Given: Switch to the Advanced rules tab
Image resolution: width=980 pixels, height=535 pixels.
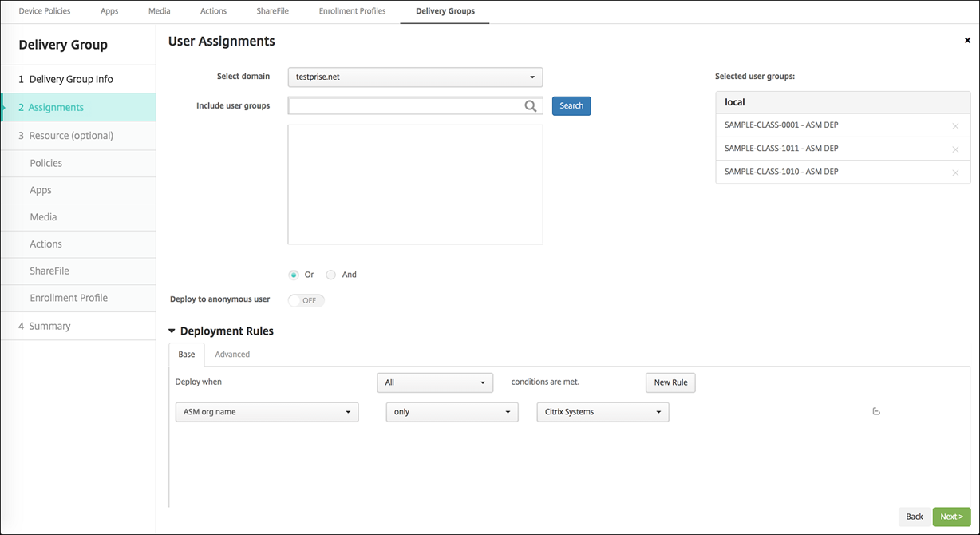Looking at the screenshot, I should [232, 355].
